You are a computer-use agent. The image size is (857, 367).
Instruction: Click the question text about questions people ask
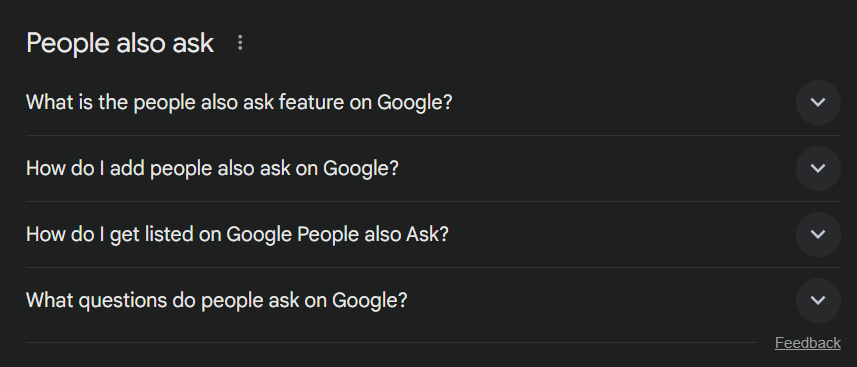217,300
